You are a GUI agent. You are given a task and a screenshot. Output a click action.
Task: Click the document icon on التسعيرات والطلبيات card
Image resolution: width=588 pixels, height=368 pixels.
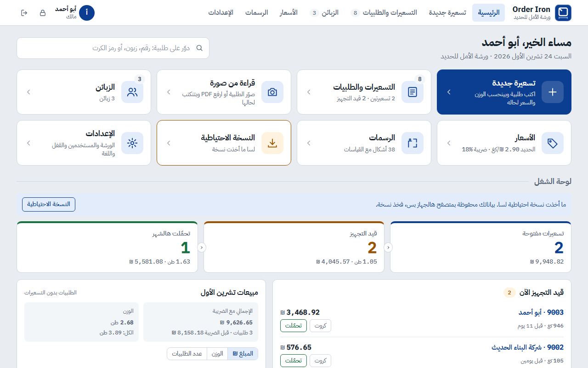pos(413,92)
